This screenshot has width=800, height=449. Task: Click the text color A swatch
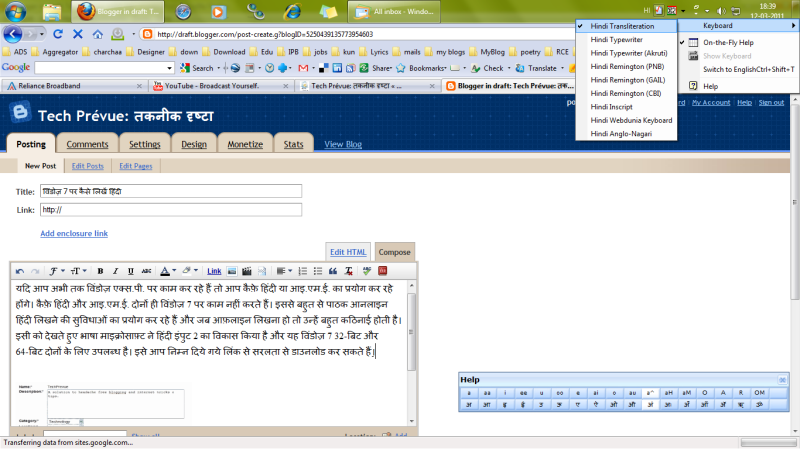pyautogui.click(x=165, y=271)
